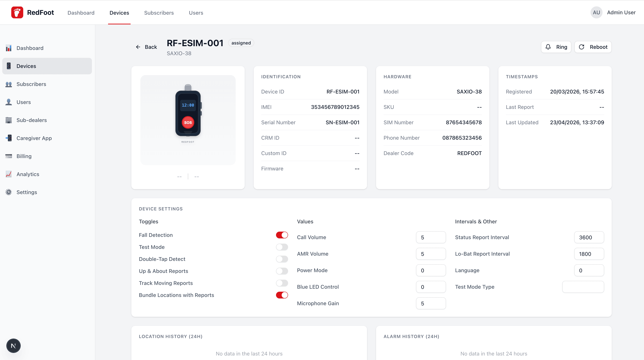This screenshot has height=360, width=644.
Task: Select the Devices top tab
Action: tap(119, 13)
